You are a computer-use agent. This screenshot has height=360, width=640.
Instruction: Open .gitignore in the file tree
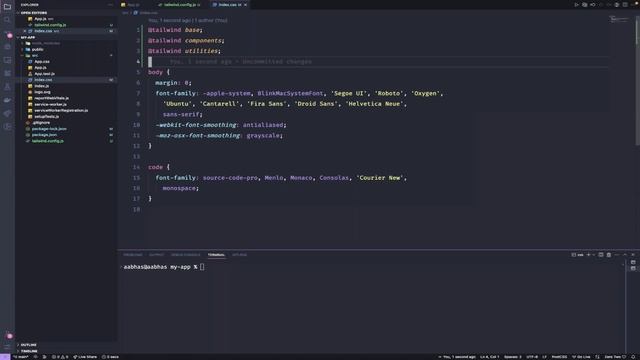click(41, 123)
